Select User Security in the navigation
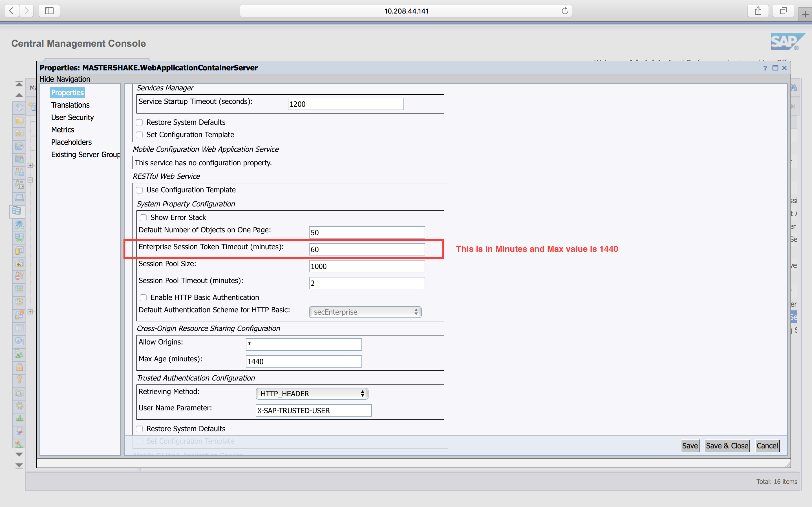The width and height of the screenshot is (812, 507). [x=72, y=117]
